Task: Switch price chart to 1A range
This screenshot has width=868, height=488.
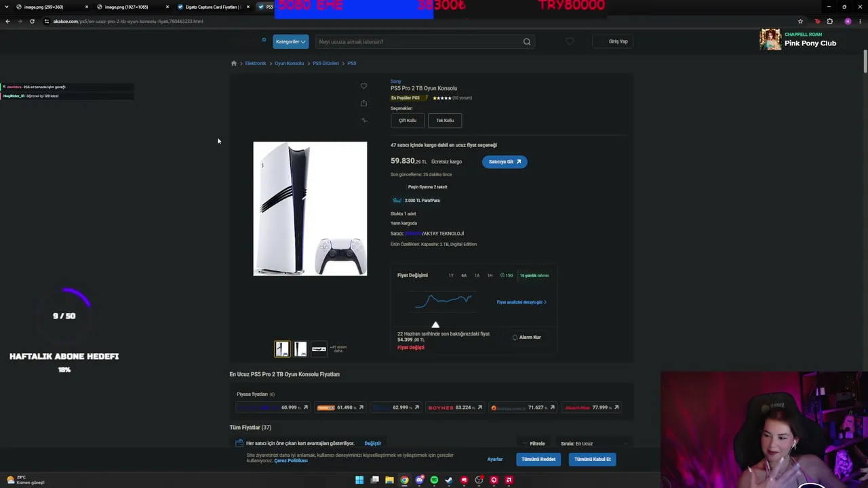Action: pyautogui.click(x=477, y=275)
